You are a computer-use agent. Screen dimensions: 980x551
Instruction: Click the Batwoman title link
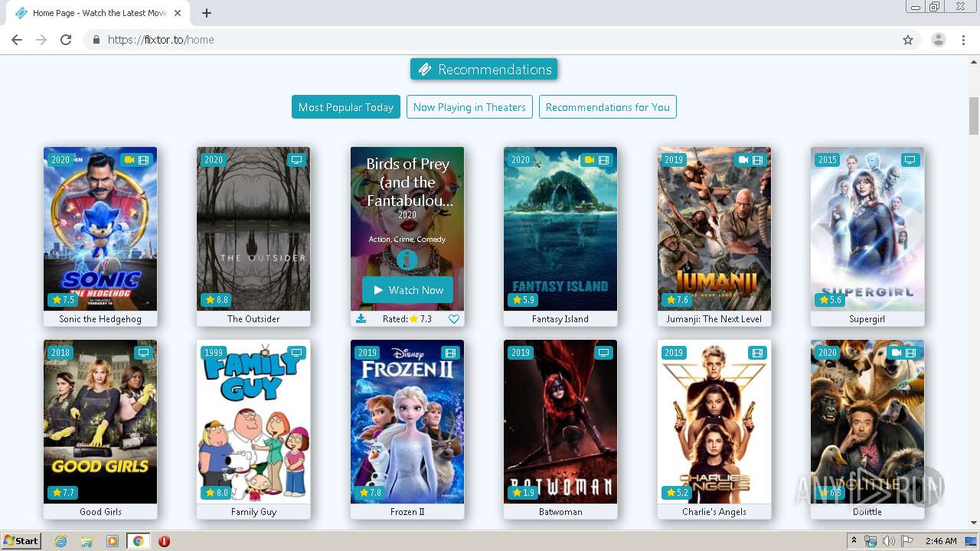pyautogui.click(x=560, y=512)
